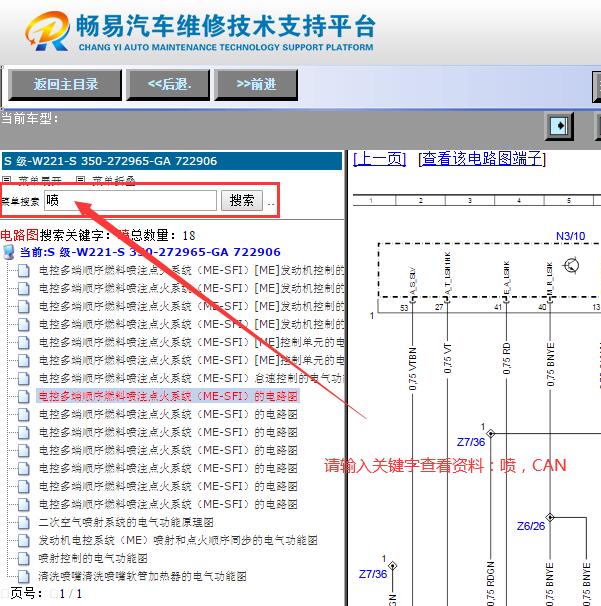Click the 总数量: 18 result count
The height and width of the screenshot is (606, 601).
(x=163, y=235)
